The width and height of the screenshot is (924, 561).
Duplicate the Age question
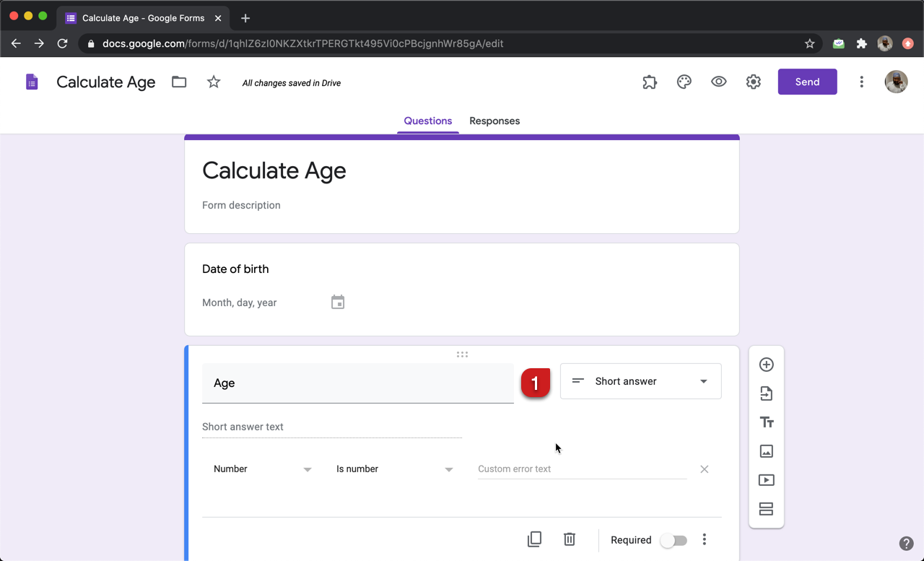(x=534, y=539)
